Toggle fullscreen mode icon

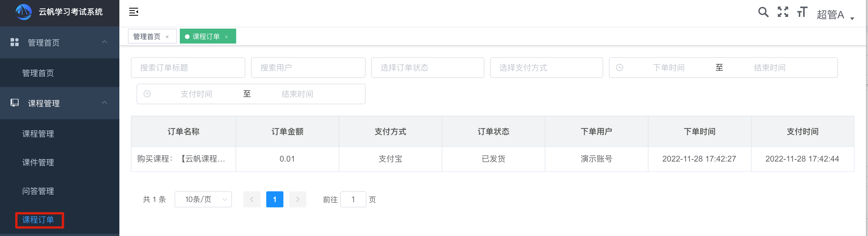[783, 12]
